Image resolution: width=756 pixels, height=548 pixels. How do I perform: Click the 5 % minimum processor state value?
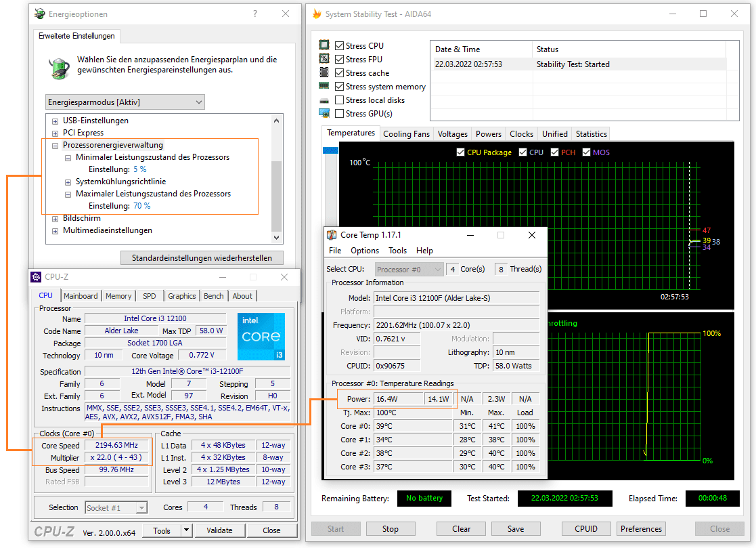pos(140,169)
